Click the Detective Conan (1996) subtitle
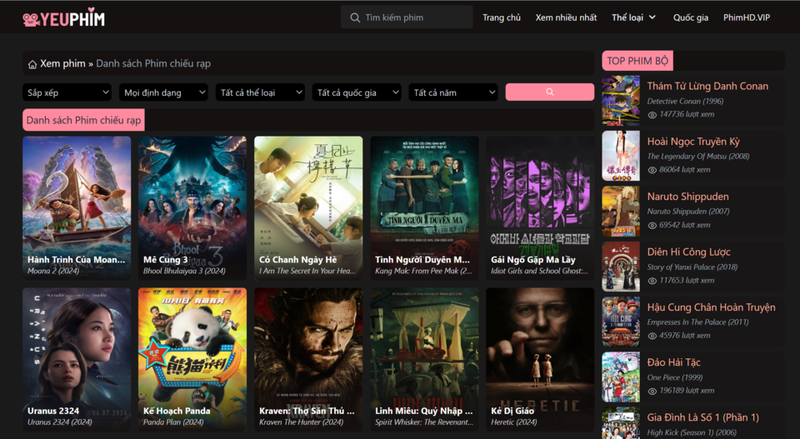 pos(685,102)
